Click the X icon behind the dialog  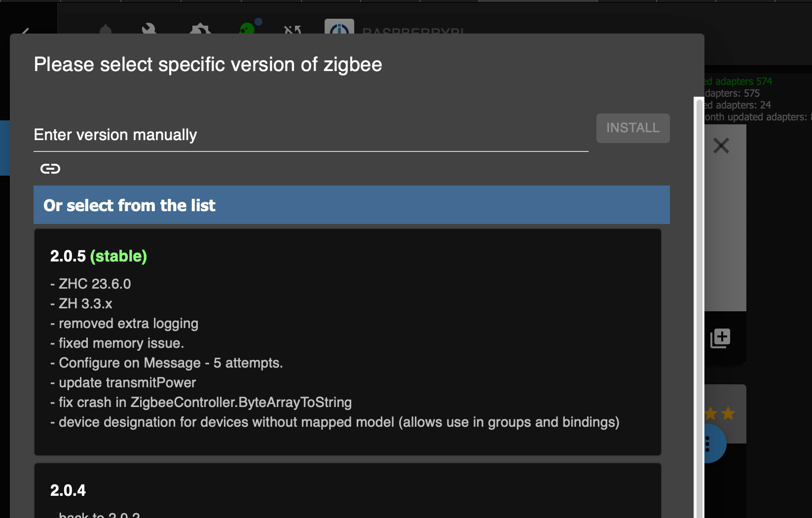tap(721, 146)
